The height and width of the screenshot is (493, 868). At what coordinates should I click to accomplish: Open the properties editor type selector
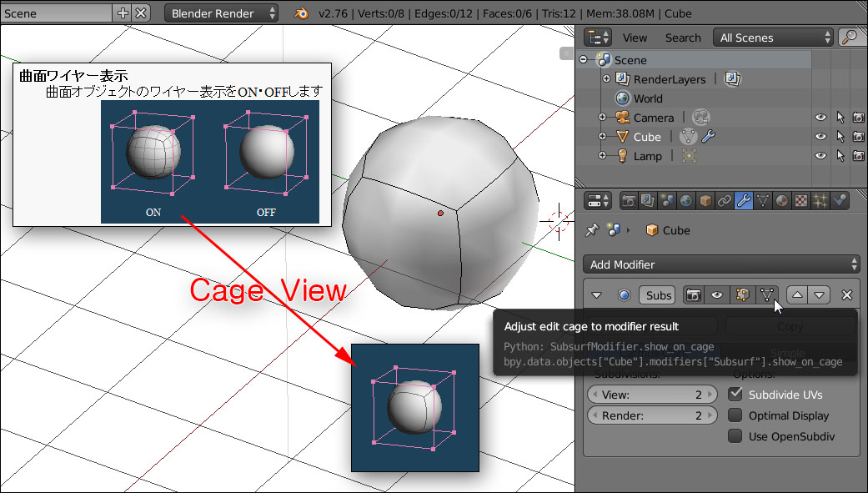coord(599,200)
